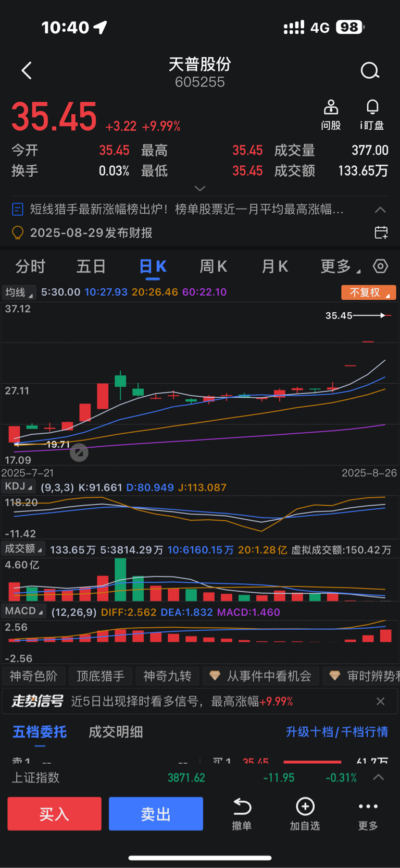Viewport: 400px width, 868px height.
Task: Switch to the 分时 tab
Action: (30, 266)
